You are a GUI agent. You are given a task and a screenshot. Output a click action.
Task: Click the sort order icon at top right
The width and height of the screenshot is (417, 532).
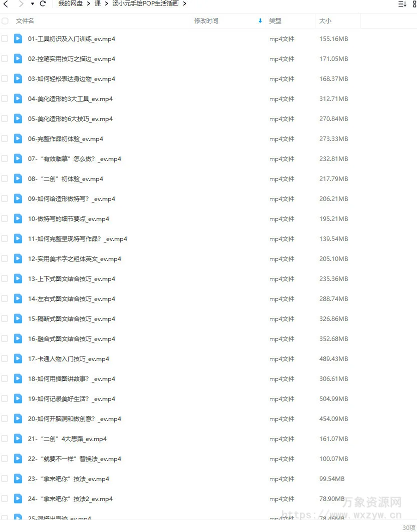point(402,4)
